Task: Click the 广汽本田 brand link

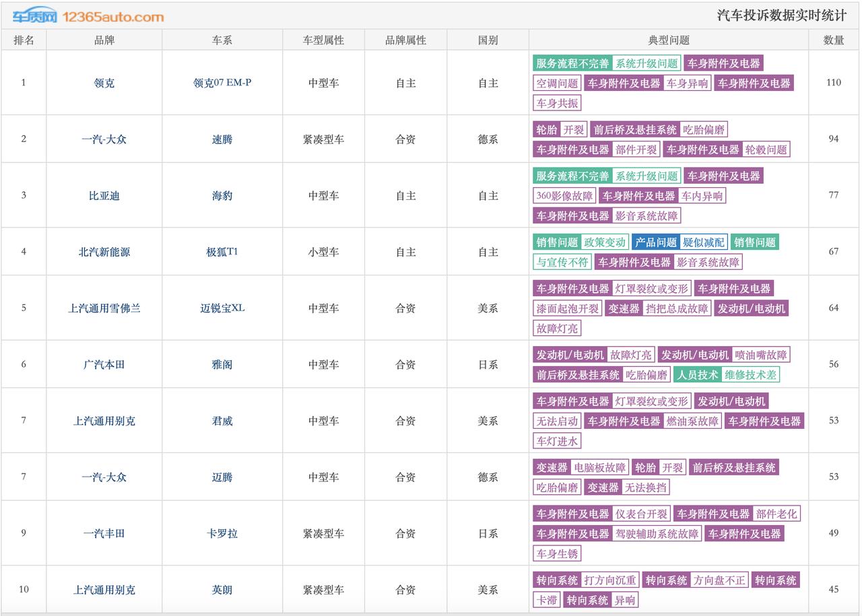Action: click(x=104, y=364)
